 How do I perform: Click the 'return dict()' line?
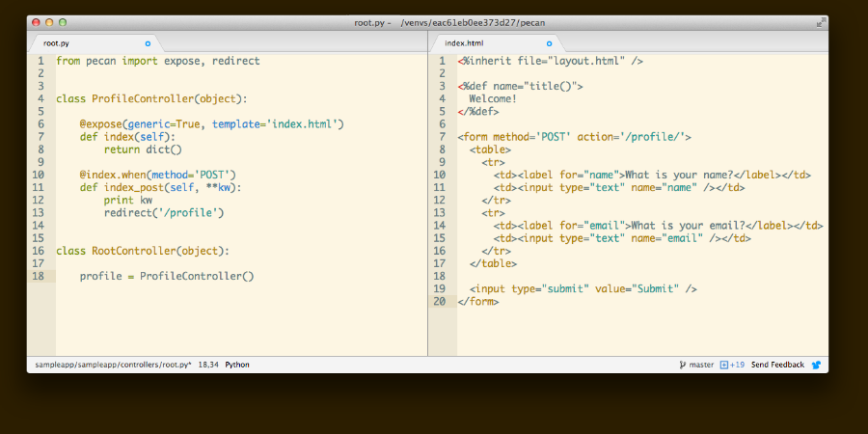[143, 149]
